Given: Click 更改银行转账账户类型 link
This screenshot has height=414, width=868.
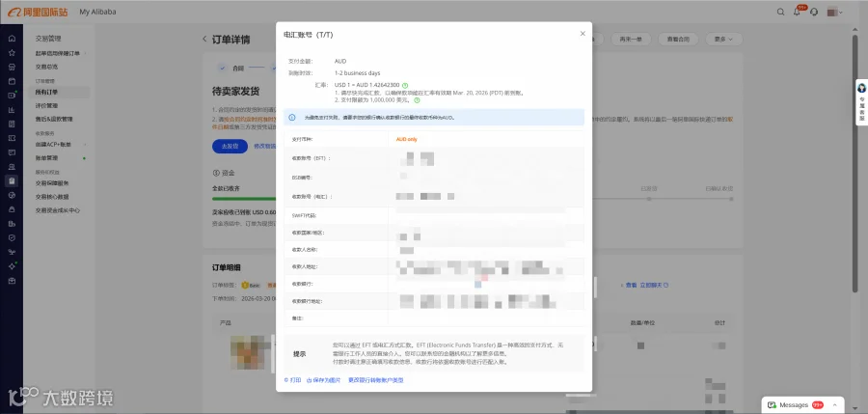Looking at the screenshot, I should click(x=376, y=380).
